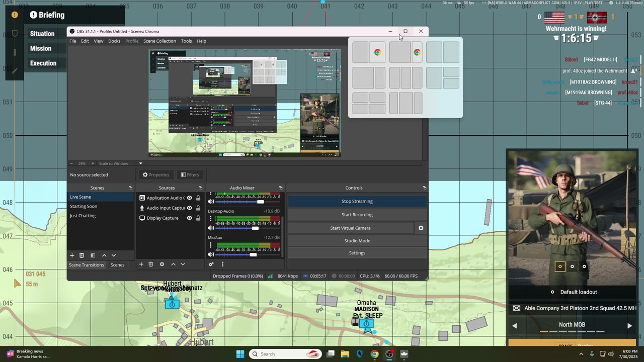Image resolution: width=644 pixels, height=362 pixels.
Task: Toggle visibility of Audio Input Capture source
Action: (189, 208)
